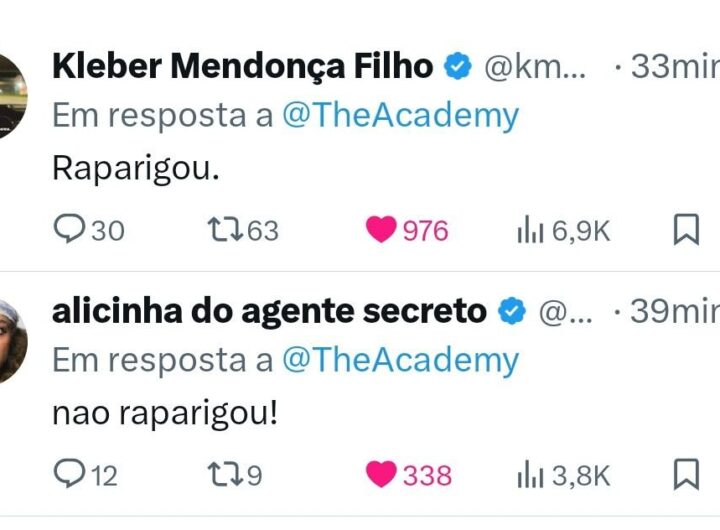Bookmark Kleber Mendonça Filho's tweet

[686, 229]
